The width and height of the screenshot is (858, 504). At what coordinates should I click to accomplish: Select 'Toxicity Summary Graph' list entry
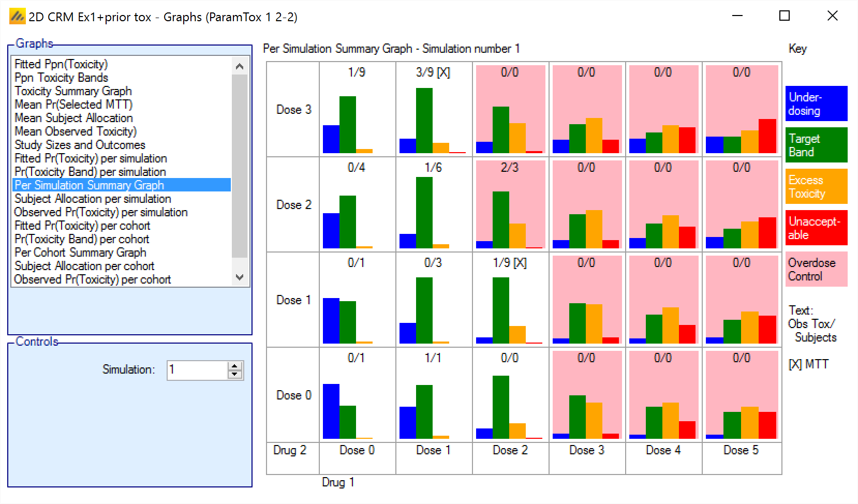tap(73, 91)
